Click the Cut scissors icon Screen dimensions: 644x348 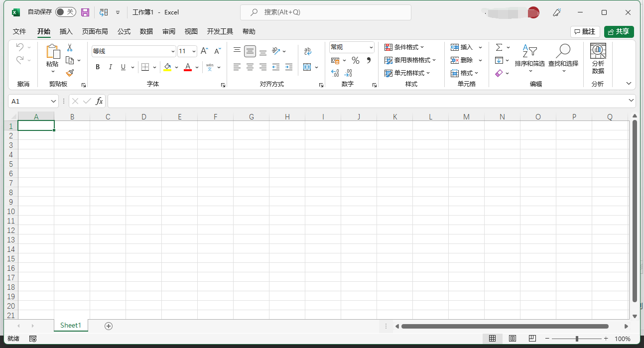[x=70, y=48]
